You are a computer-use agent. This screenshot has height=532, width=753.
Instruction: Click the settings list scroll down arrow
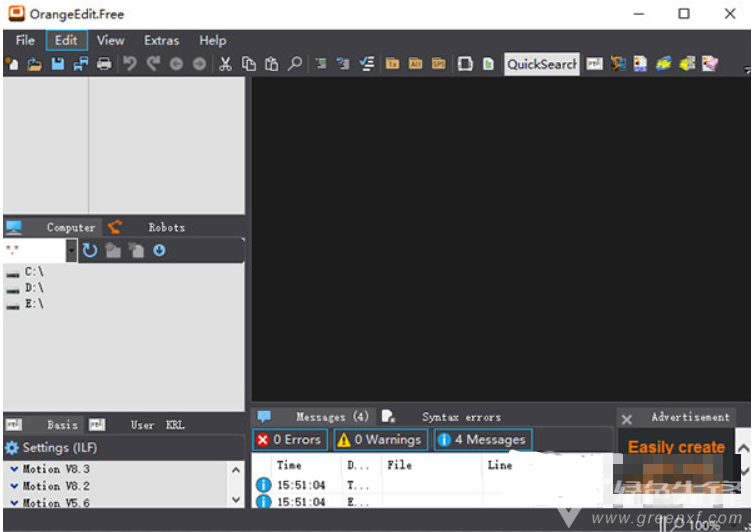click(x=236, y=500)
